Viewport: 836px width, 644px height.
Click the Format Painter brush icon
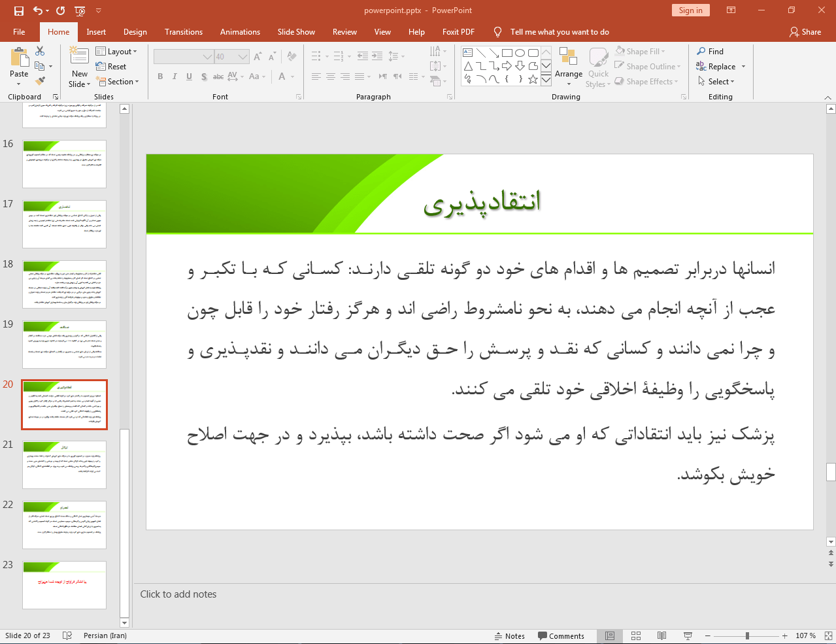pyautogui.click(x=40, y=81)
